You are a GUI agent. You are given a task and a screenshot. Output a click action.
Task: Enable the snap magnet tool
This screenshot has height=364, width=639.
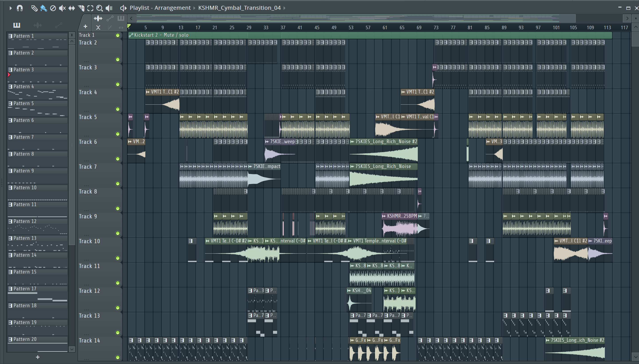20,8
